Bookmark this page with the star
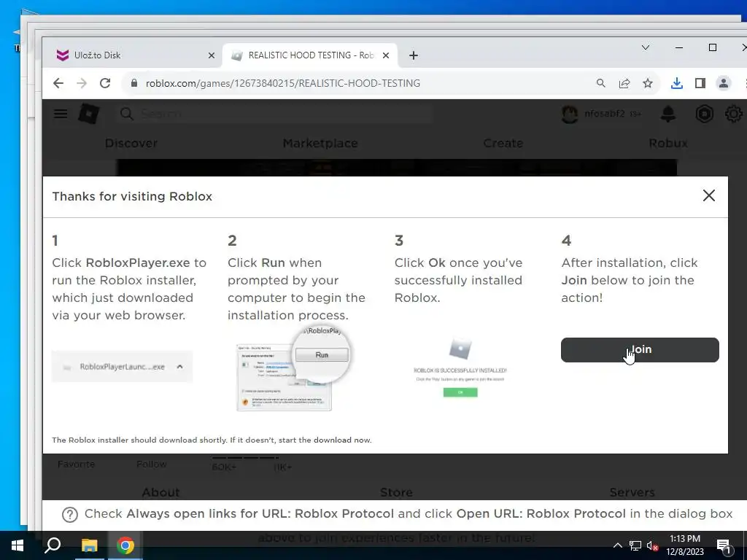This screenshot has height=560, width=747. coord(648,83)
